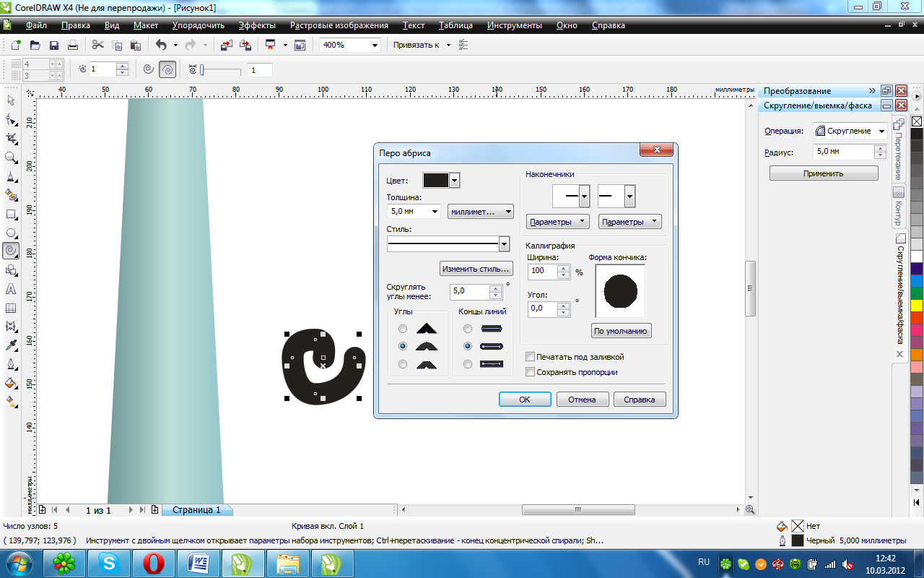Select the Smart fill tool
This screenshot has height=578, width=924.
click(x=11, y=194)
